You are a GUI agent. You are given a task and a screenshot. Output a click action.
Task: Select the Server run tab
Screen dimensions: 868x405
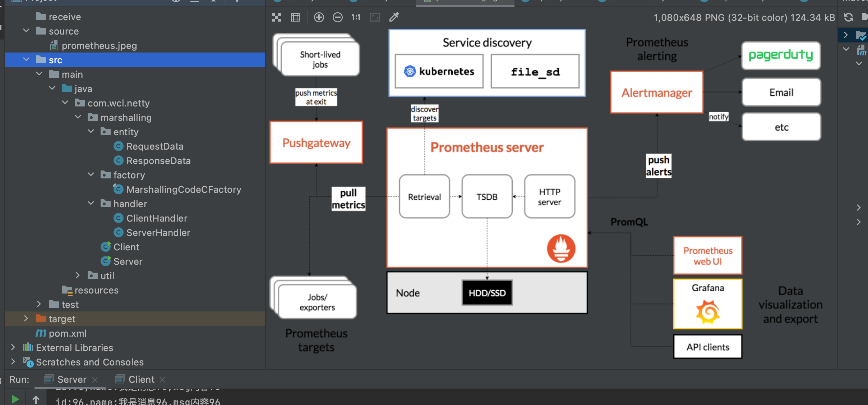pos(71,379)
